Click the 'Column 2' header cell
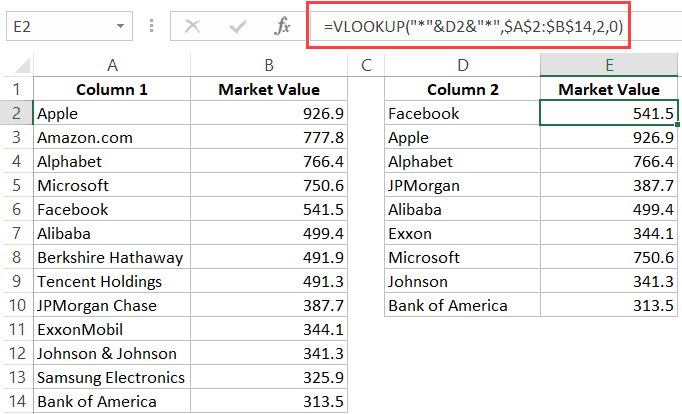Image resolution: width=682 pixels, height=414 pixels. point(462,89)
